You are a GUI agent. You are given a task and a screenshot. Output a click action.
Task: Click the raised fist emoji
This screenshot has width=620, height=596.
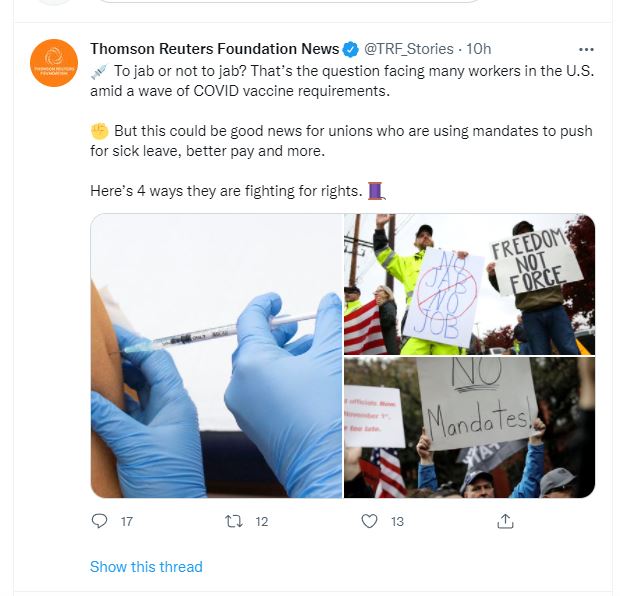point(99,131)
